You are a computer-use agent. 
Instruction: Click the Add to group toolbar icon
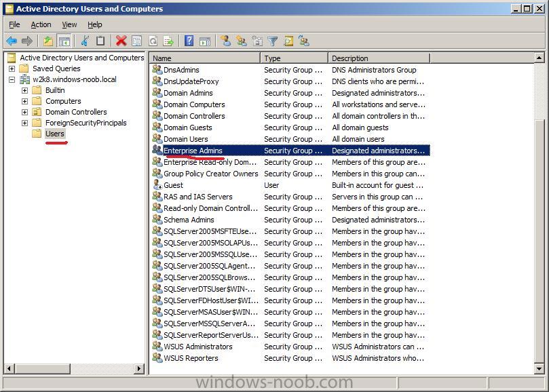304,41
